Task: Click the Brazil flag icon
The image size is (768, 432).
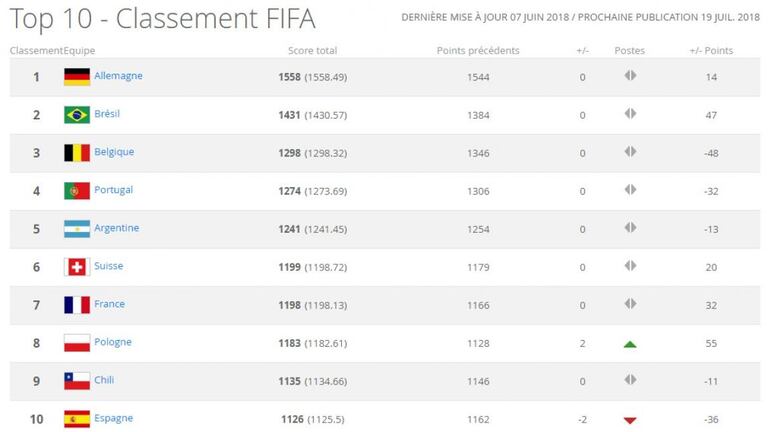Action: (x=77, y=115)
